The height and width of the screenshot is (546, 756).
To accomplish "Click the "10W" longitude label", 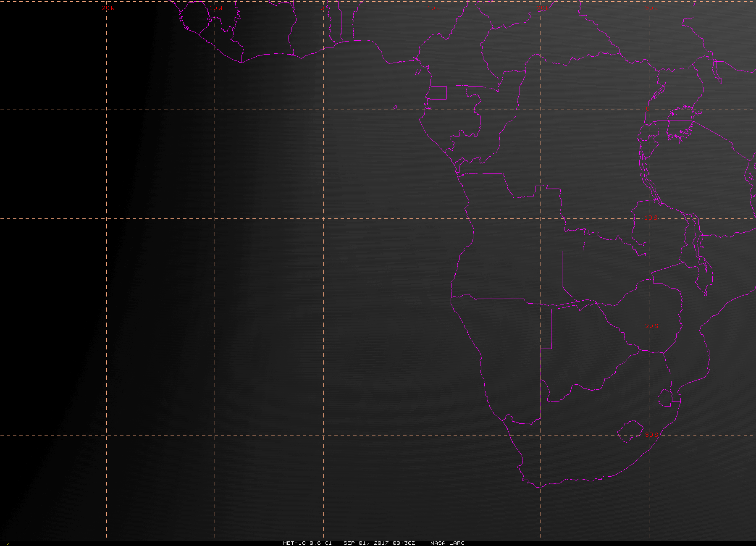I will click(x=216, y=8).
